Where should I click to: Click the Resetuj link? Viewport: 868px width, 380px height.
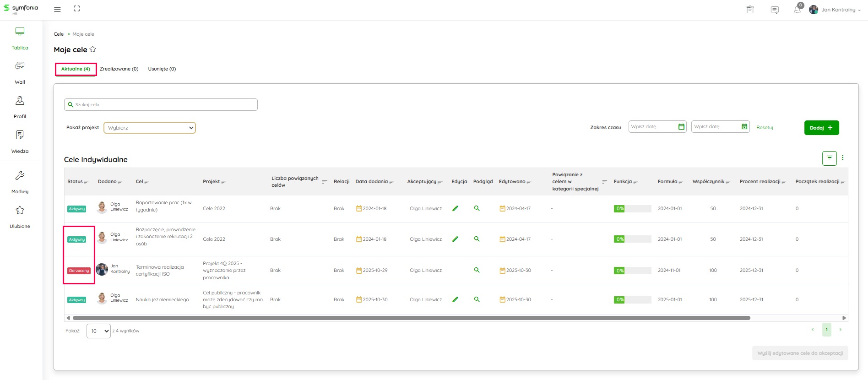(x=765, y=128)
